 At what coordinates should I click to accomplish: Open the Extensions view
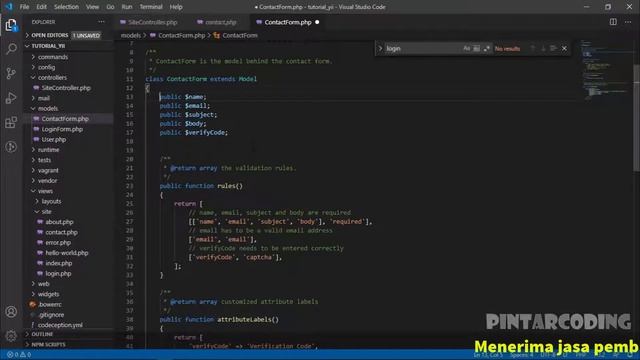[x=11, y=122]
